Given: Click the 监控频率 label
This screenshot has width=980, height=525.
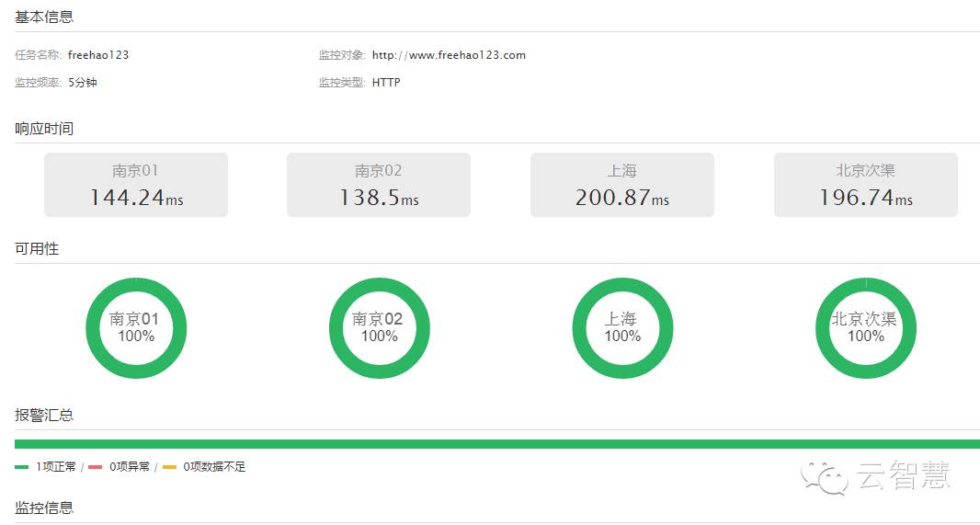Looking at the screenshot, I should click(38, 83).
